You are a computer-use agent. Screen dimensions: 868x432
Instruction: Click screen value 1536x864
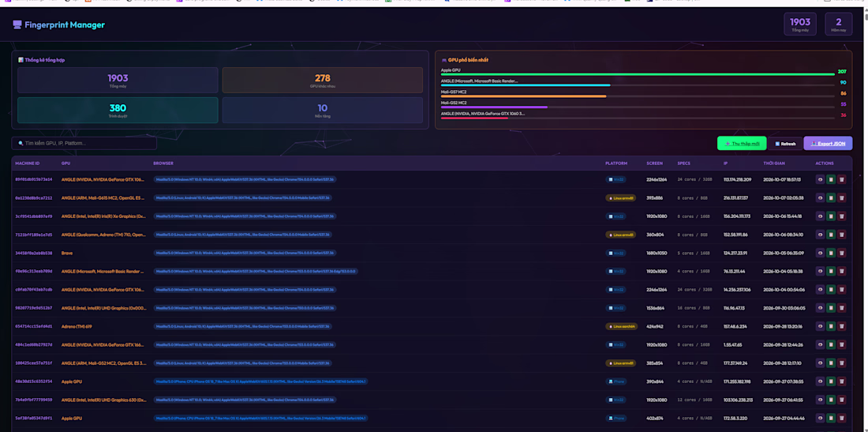(657, 308)
